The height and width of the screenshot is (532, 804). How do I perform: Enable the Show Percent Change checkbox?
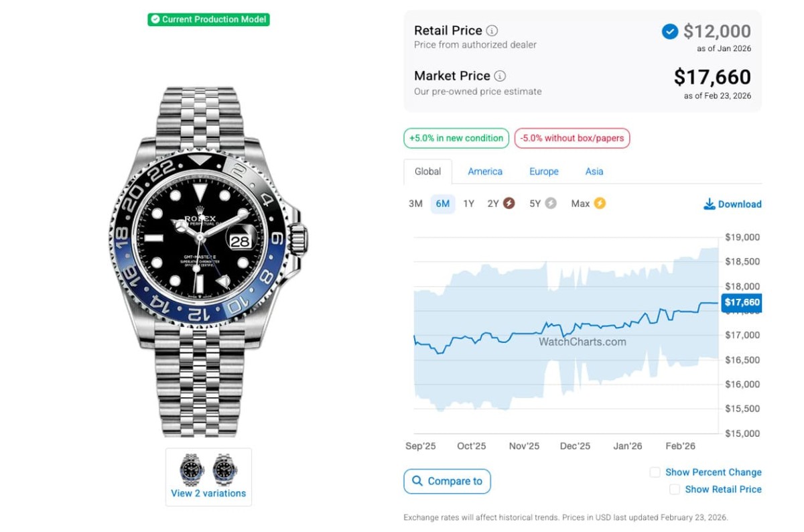click(x=655, y=472)
